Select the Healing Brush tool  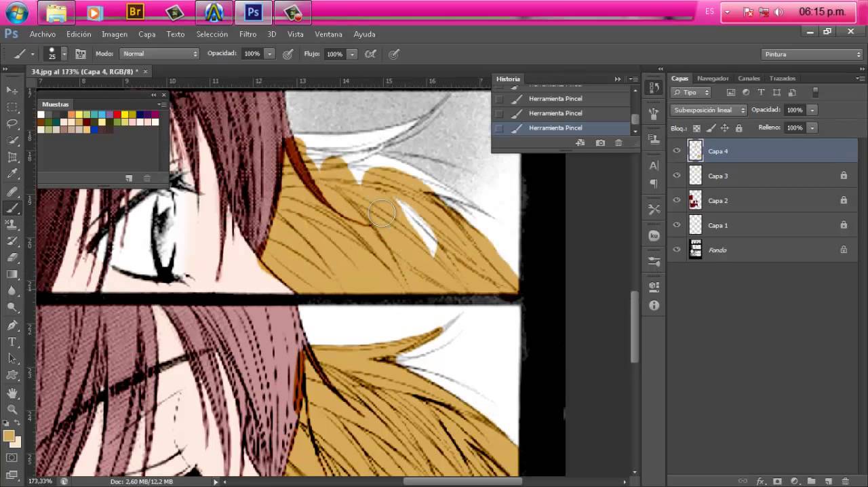12,192
